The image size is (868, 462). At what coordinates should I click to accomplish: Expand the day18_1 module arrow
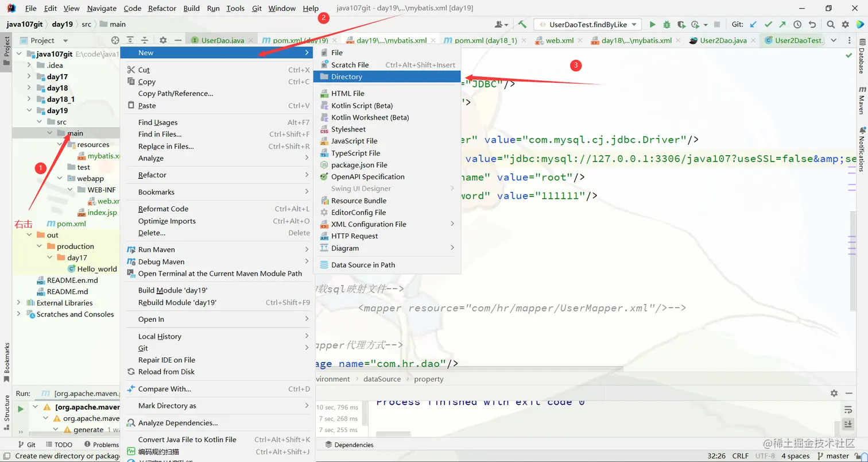click(x=29, y=99)
